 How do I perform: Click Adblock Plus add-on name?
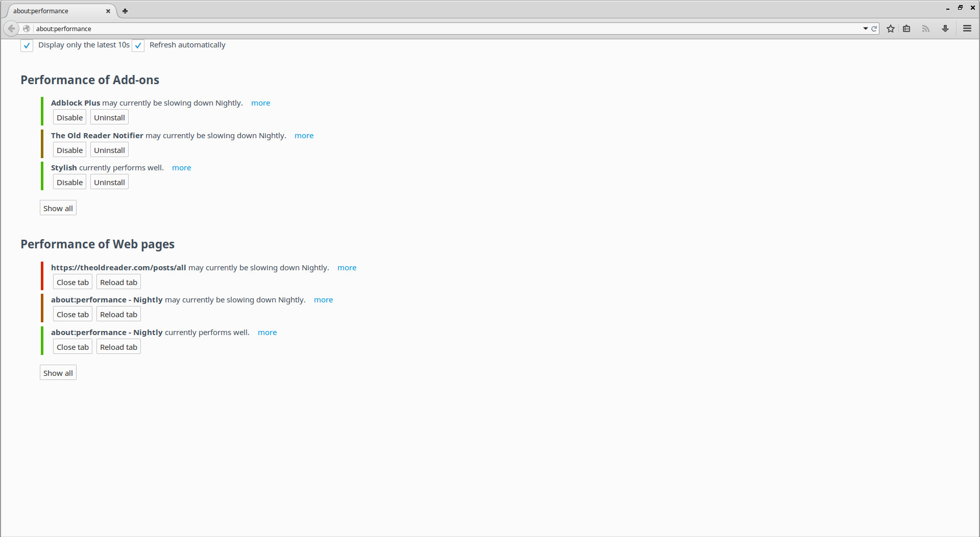76,103
